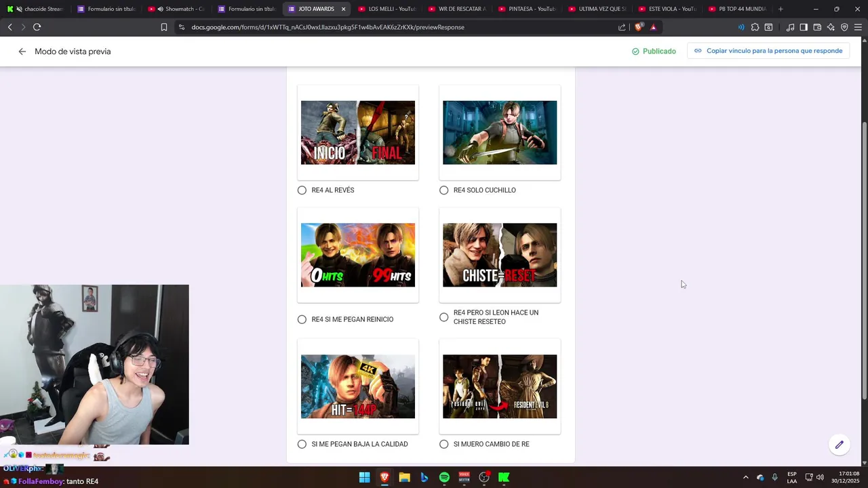
Task: Switch to the LOS MELLI YouTube tab
Action: point(387,9)
